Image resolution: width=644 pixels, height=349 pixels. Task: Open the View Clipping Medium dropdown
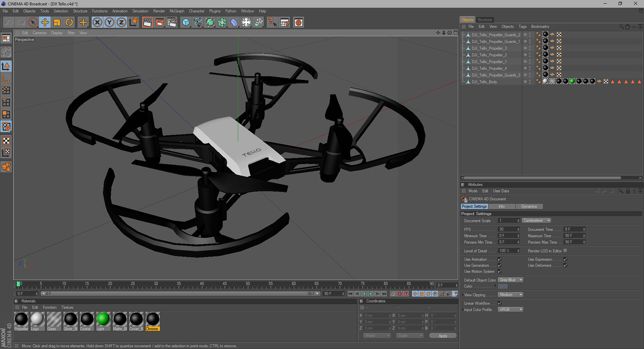[x=510, y=295]
